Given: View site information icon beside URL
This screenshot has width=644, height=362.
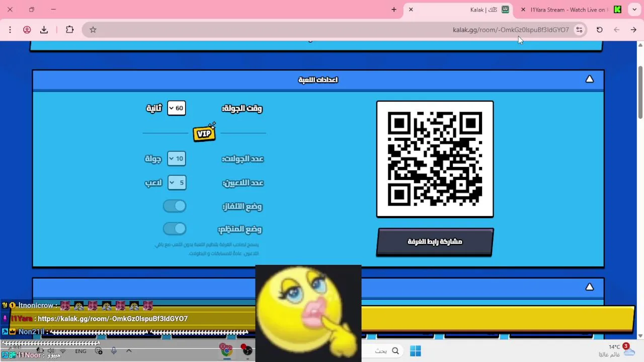Looking at the screenshot, I should tap(580, 30).
